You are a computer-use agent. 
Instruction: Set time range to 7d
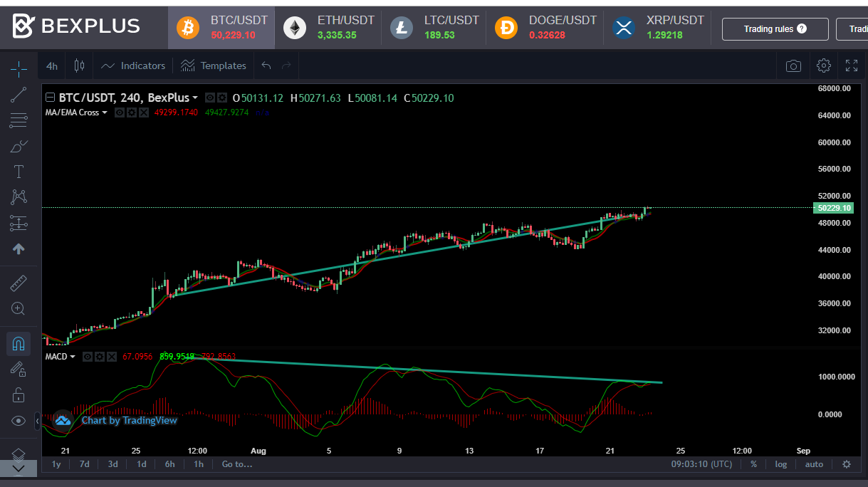(84, 464)
